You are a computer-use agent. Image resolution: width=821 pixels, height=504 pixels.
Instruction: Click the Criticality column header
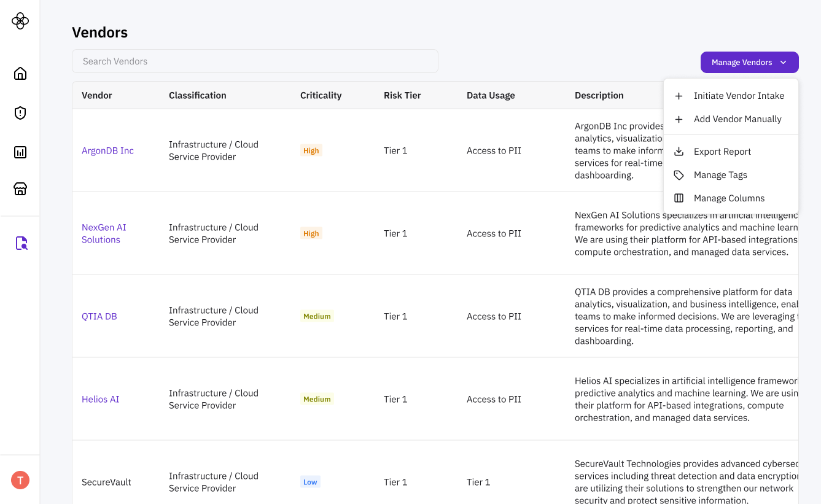(321, 95)
